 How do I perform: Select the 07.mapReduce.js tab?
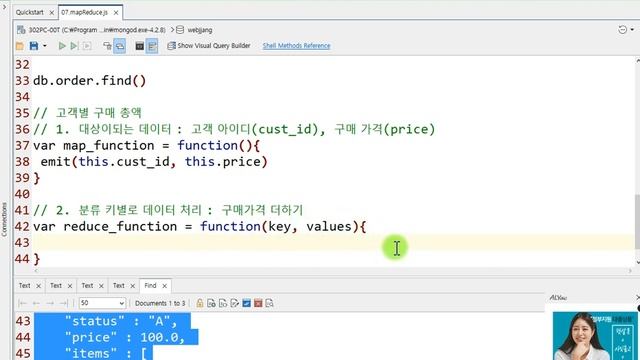click(x=85, y=12)
